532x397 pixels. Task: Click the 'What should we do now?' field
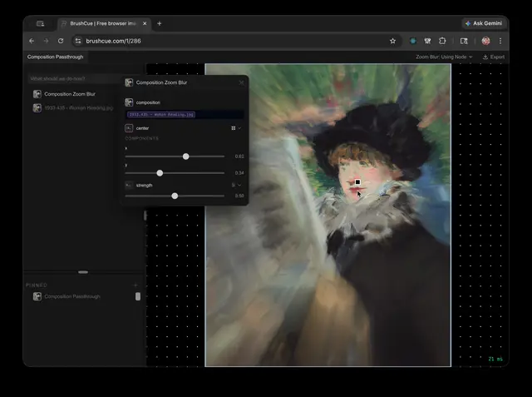point(76,78)
